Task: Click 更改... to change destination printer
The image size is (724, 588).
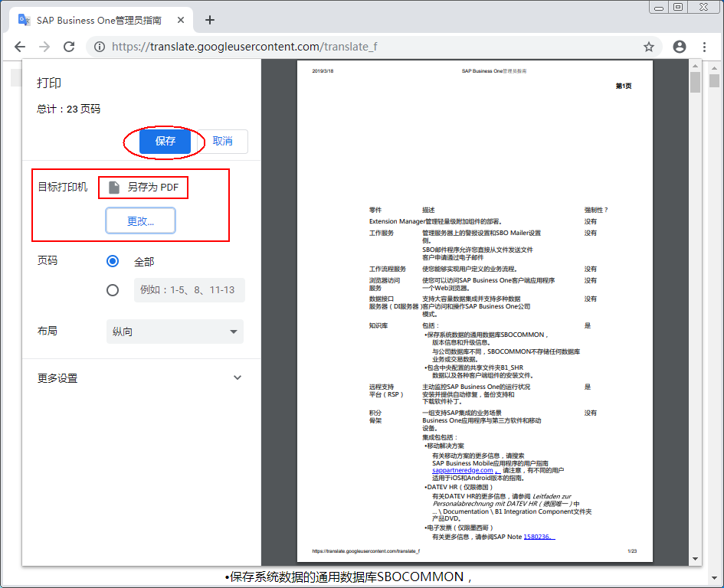Action: point(140,220)
